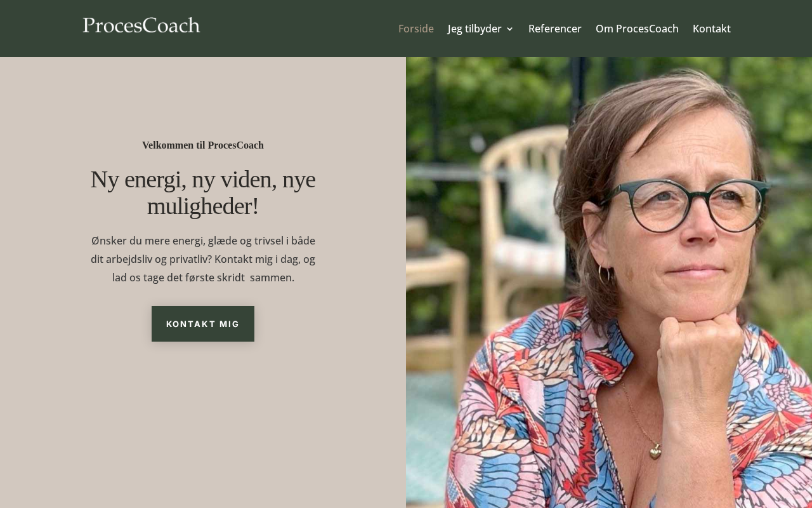Select Jeg tilbyder in the navigation
The width and height of the screenshot is (812, 508).
pyautogui.click(x=474, y=29)
